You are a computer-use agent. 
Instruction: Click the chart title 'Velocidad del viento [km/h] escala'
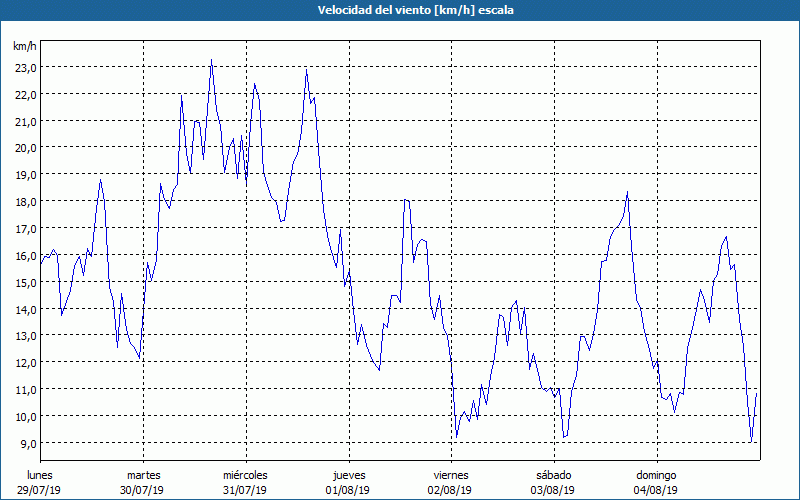click(x=415, y=10)
